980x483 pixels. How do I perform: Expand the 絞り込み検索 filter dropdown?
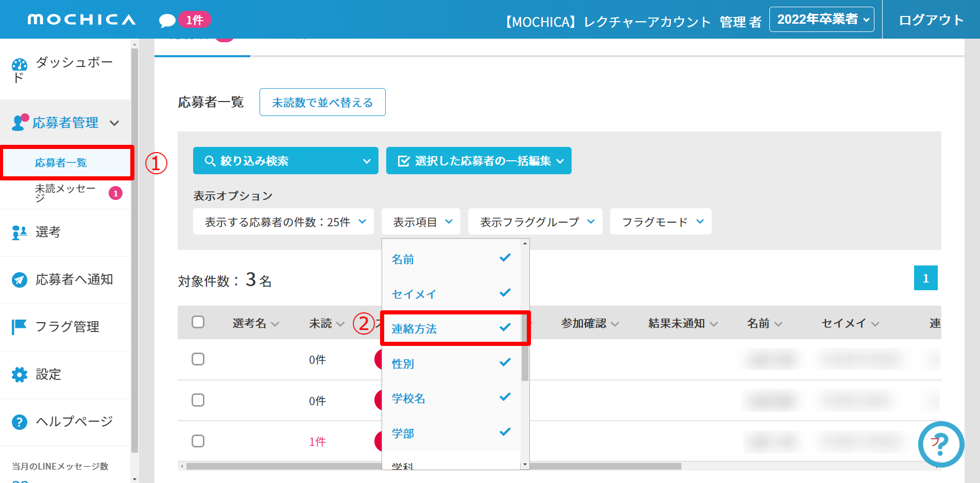click(285, 161)
